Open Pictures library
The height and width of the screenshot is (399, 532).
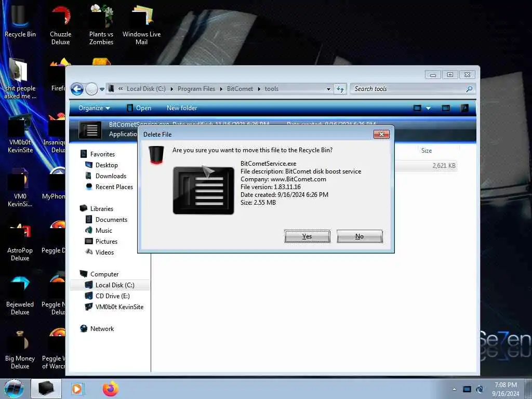tap(107, 241)
